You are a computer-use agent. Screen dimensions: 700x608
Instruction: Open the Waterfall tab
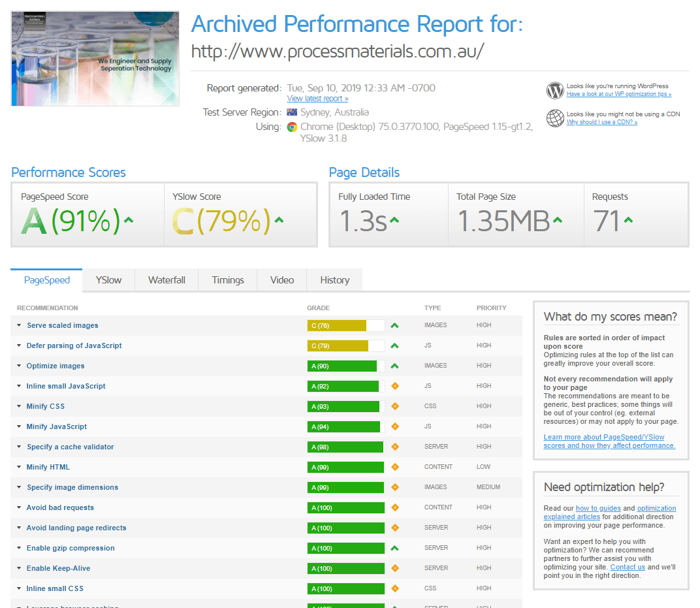pos(167,280)
